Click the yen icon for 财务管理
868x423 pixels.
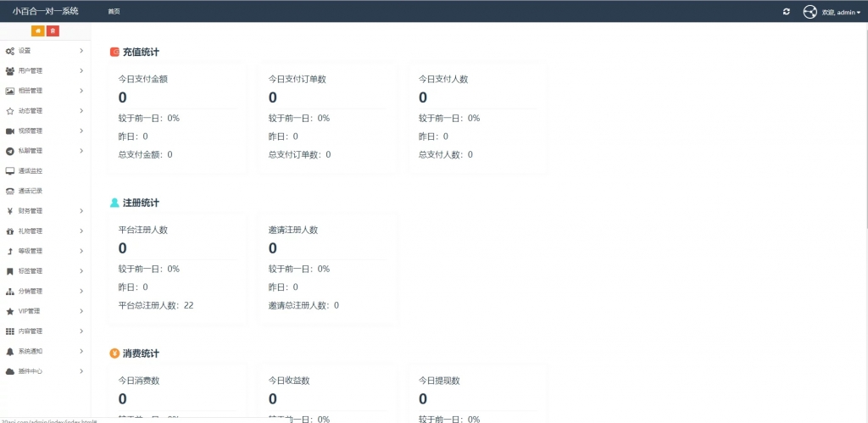(10, 211)
